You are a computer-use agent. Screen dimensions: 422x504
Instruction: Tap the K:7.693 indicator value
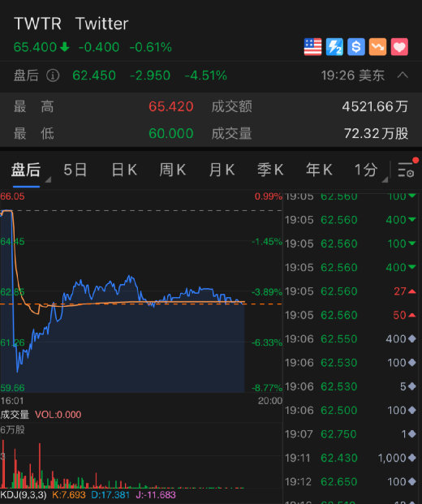pyautogui.click(x=69, y=495)
